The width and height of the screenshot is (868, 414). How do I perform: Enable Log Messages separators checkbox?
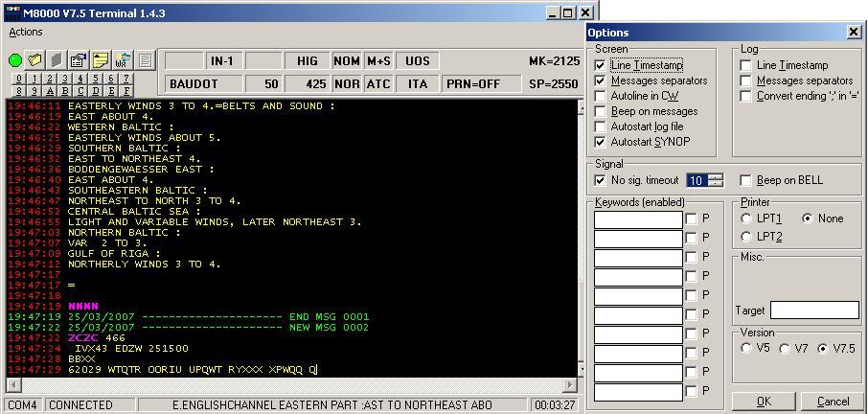(746, 80)
